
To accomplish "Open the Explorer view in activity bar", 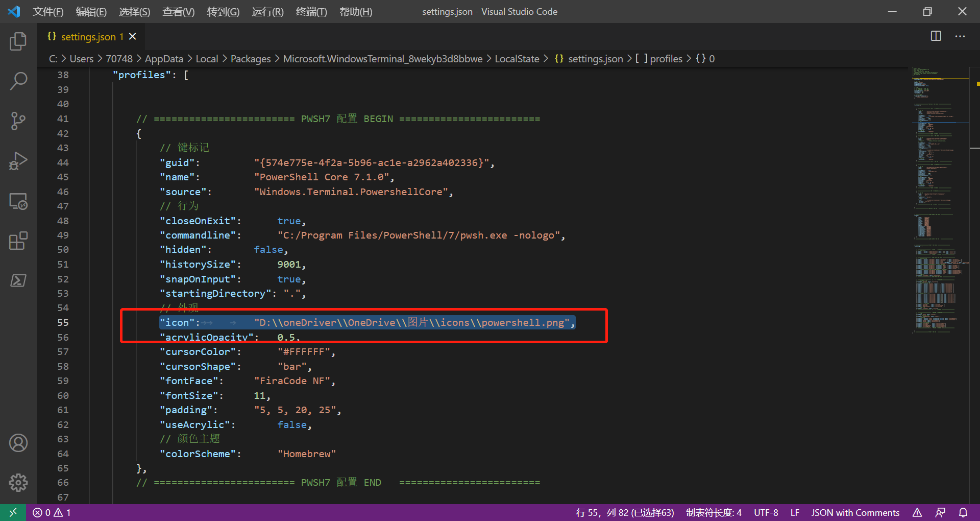I will click(18, 41).
